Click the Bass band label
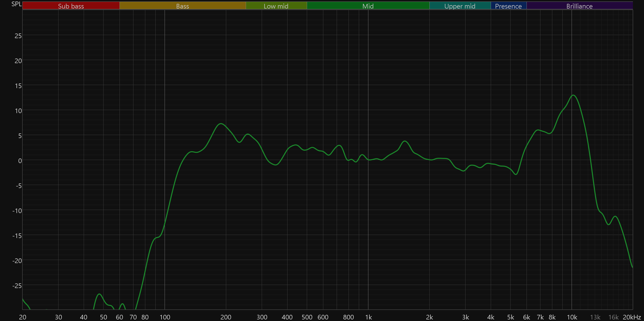 (182, 6)
